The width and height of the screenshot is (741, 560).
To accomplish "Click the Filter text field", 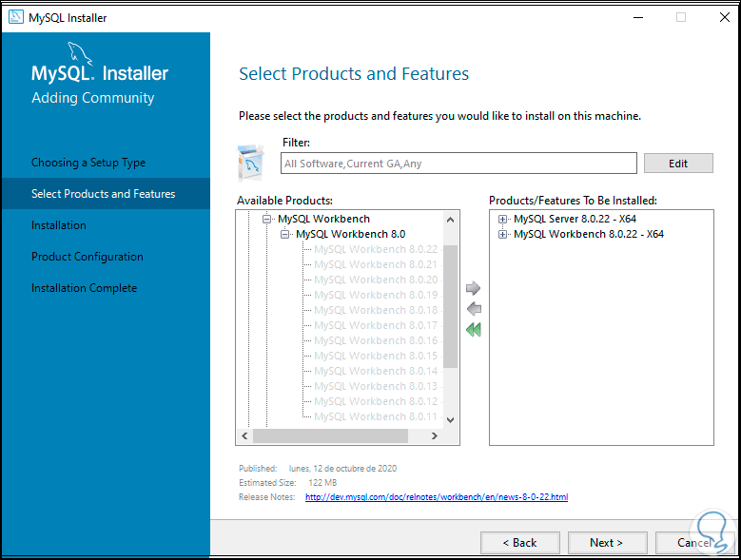I will [458, 164].
